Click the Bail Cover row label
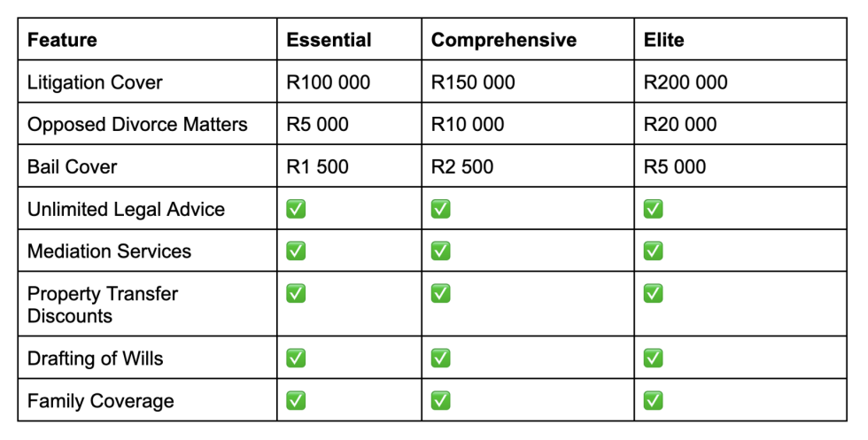The width and height of the screenshot is (868, 440). (72, 166)
